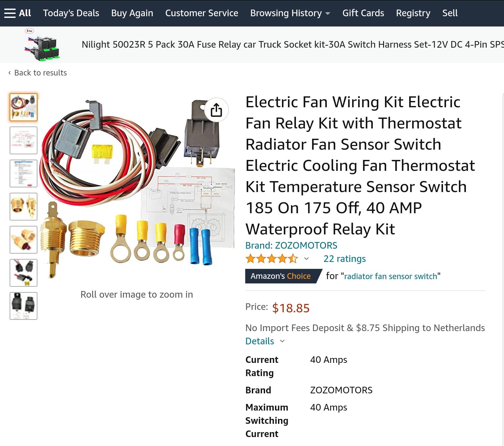The width and height of the screenshot is (504, 446).
Task: Open Today's Deals in navigation bar
Action: pos(71,13)
